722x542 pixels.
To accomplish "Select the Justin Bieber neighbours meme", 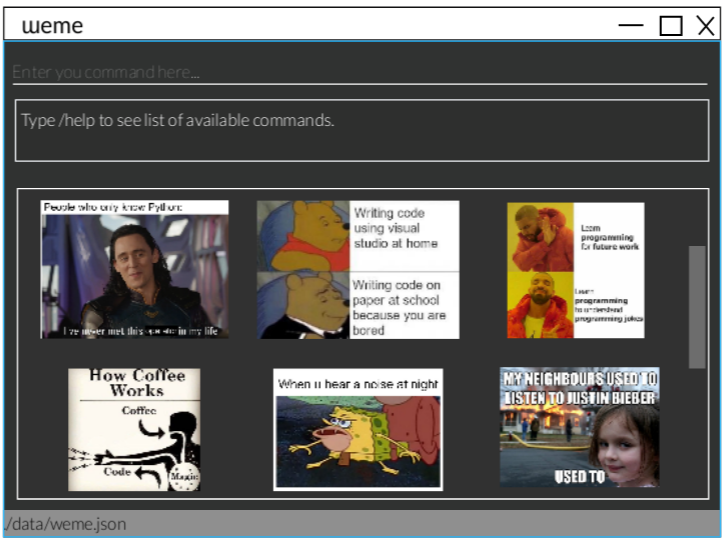I will tap(579, 427).
